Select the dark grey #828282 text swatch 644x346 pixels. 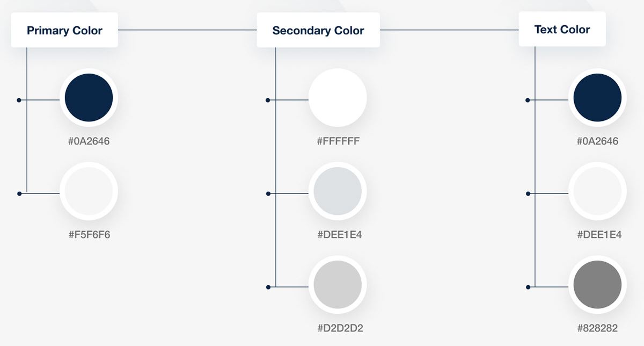(x=597, y=285)
